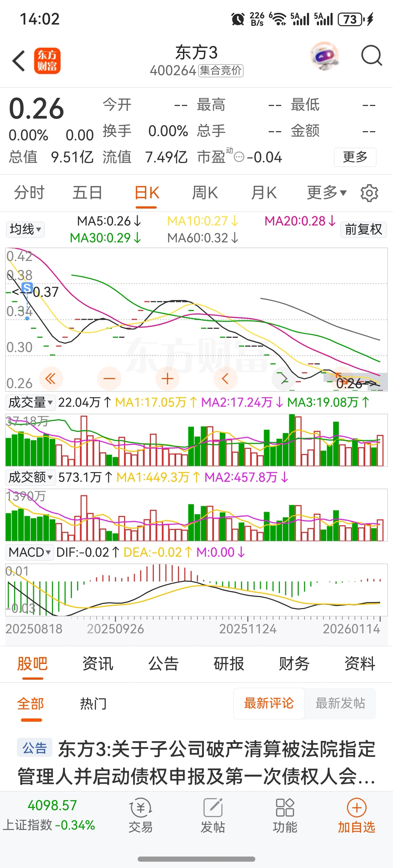Select the 日K chart tab

pyautogui.click(x=146, y=193)
